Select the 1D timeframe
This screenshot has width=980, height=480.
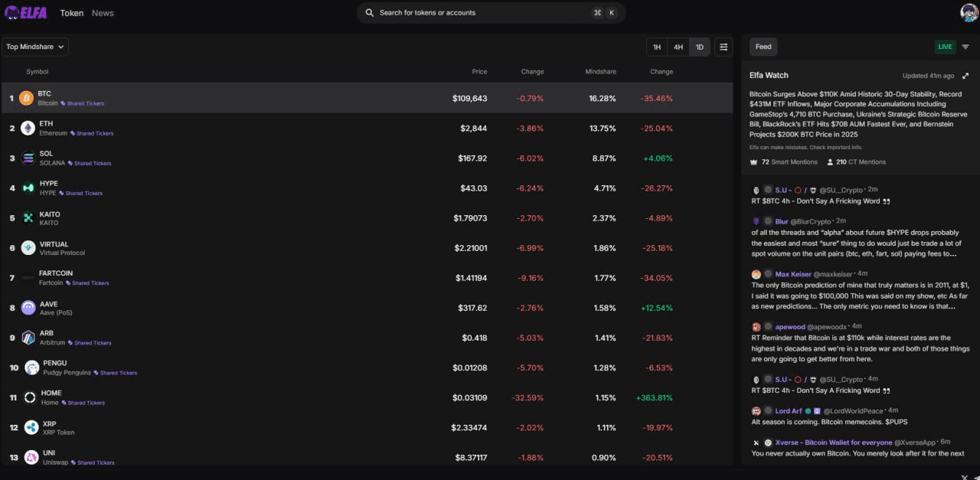pos(700,47)
